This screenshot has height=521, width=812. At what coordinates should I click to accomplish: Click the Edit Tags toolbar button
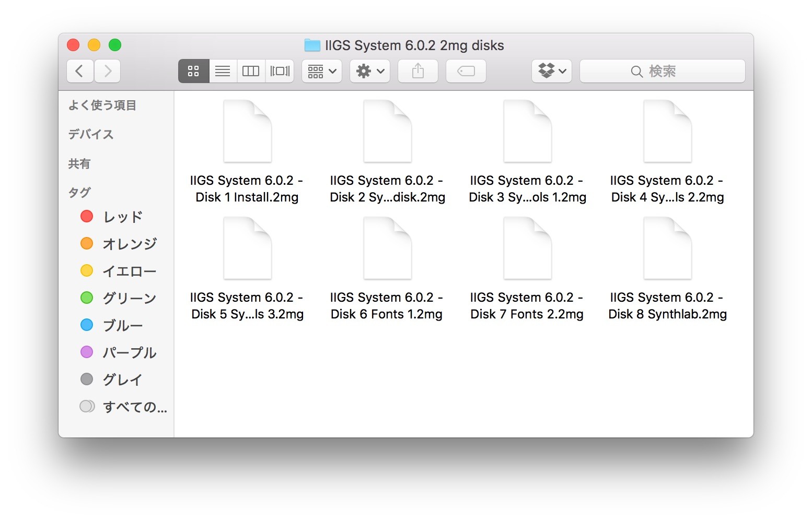point(466,71)
